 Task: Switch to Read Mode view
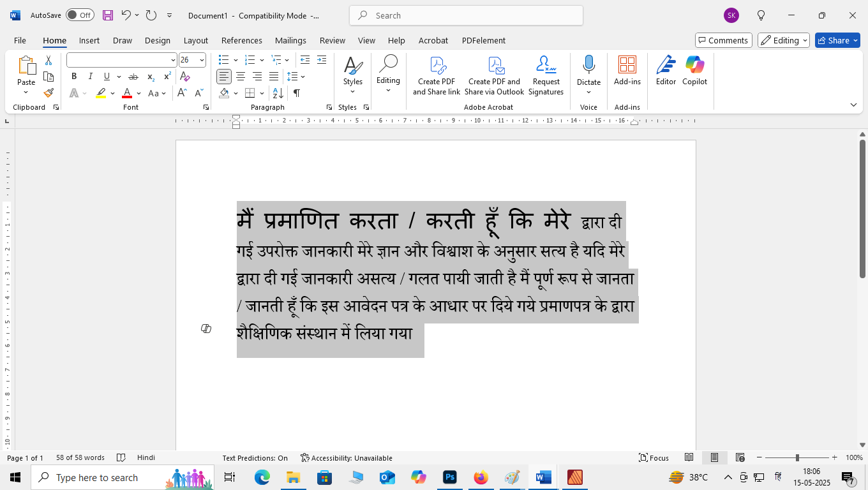689,457
